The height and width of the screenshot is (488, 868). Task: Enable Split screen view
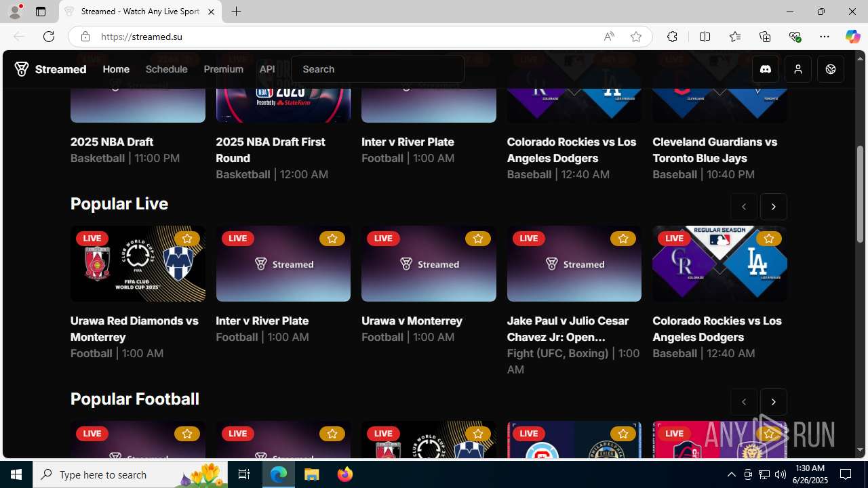pyautogui.click(x=705, y=37)
